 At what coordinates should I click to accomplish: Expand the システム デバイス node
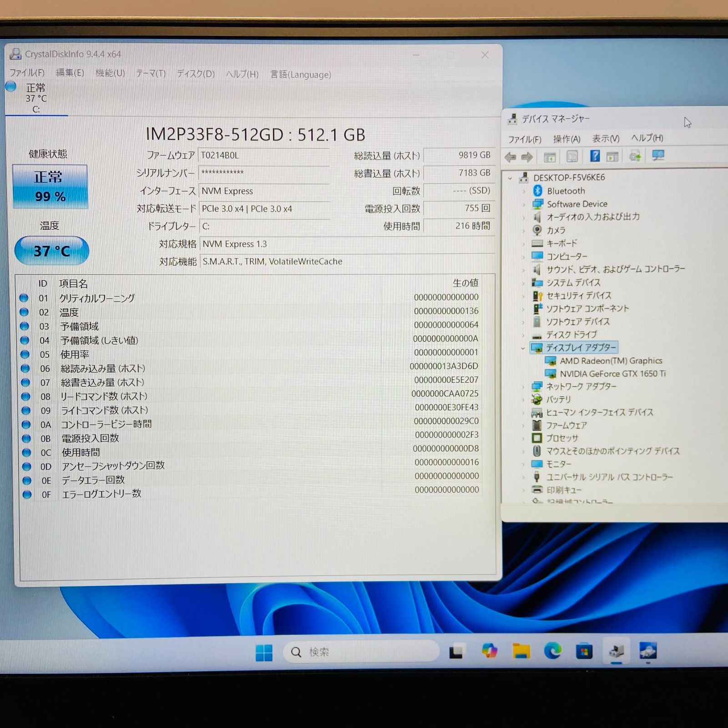coord(523,283)
